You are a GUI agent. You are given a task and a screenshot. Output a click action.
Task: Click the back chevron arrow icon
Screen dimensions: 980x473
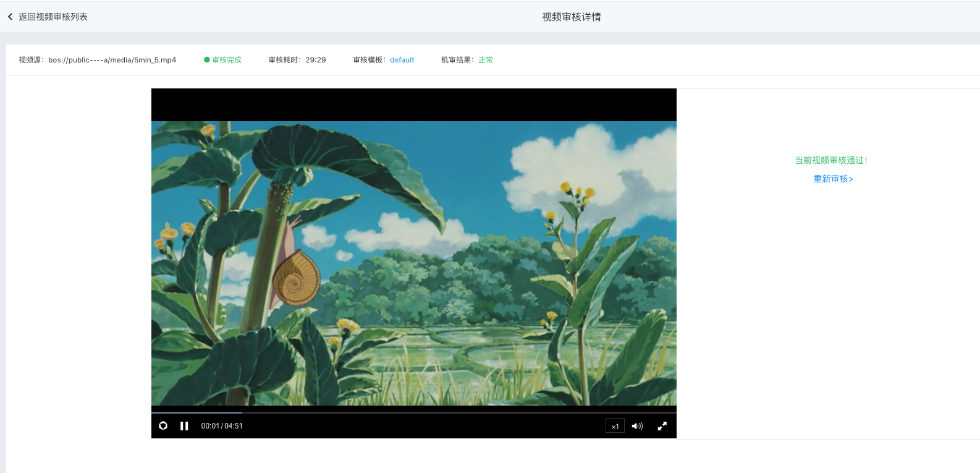tap(10, 17)
